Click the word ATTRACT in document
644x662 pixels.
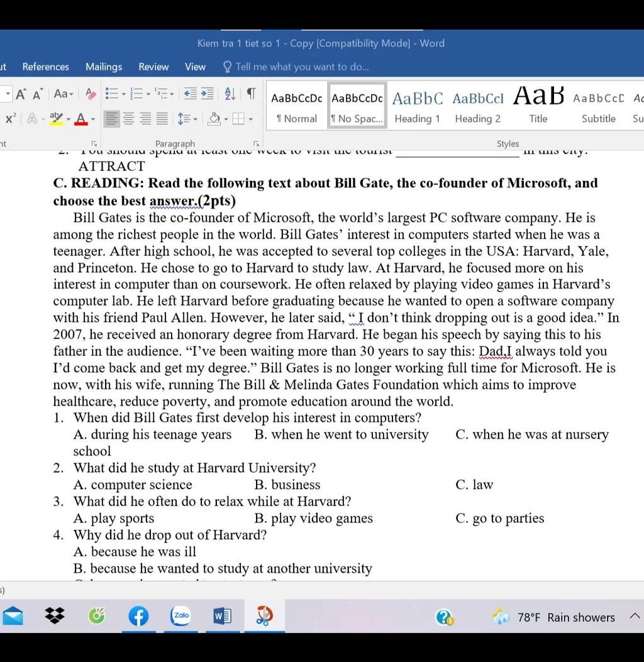coord(111,167)
